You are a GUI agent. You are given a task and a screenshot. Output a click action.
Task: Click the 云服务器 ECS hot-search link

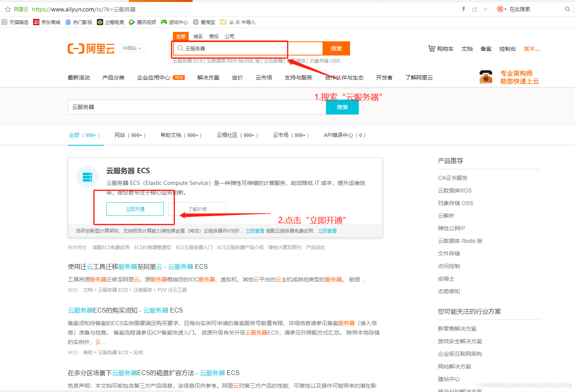tap(188, 61)
